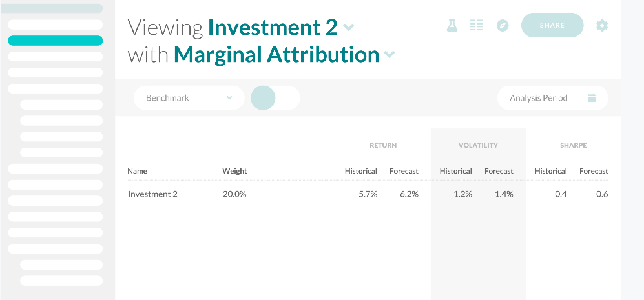Screen dimensions: 644x300
Task: Open the Benchmark dropdown
Action: pyautogui.click(x=189, y=98)
